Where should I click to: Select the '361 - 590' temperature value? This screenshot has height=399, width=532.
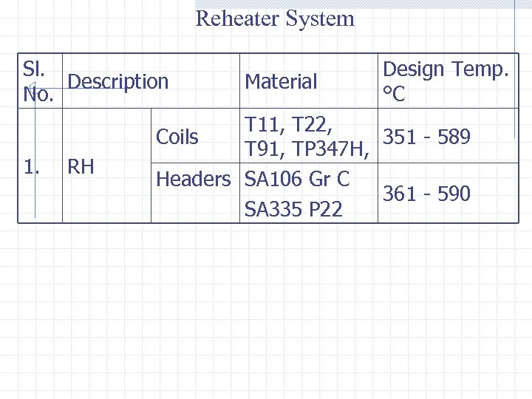[x=426, y=194]
